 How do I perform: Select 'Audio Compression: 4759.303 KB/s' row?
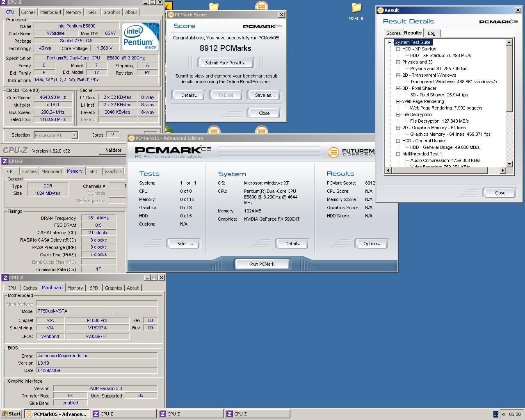(x=445, y=160)
